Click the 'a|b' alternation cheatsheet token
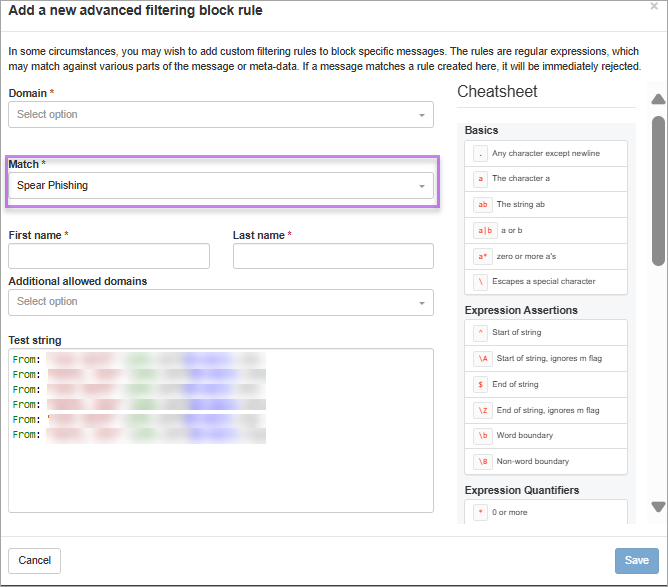The image size is (668, 587). point(485,230)
